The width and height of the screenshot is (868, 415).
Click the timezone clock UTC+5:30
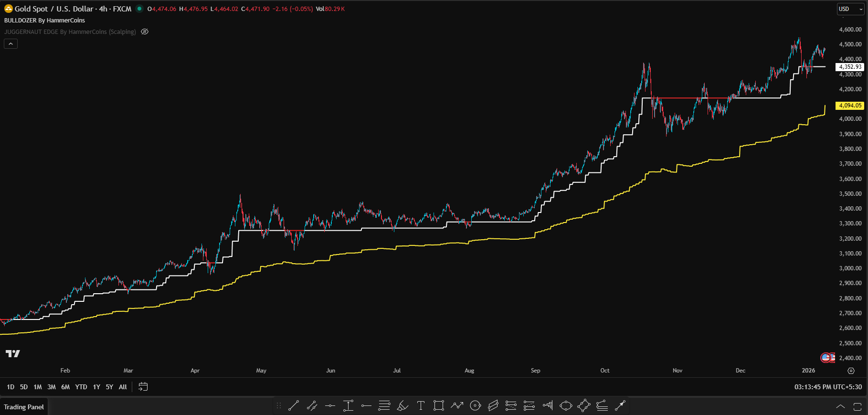[x=828, y=387]
